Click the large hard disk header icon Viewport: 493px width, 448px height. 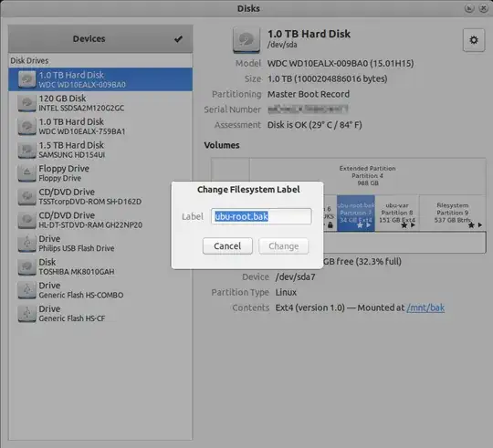[x=246, y=40]
